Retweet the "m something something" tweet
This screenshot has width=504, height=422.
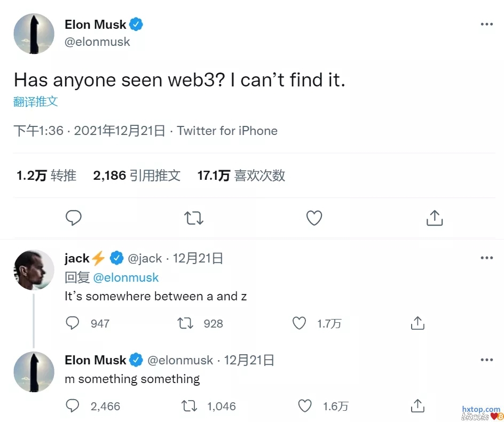(189, 406)
